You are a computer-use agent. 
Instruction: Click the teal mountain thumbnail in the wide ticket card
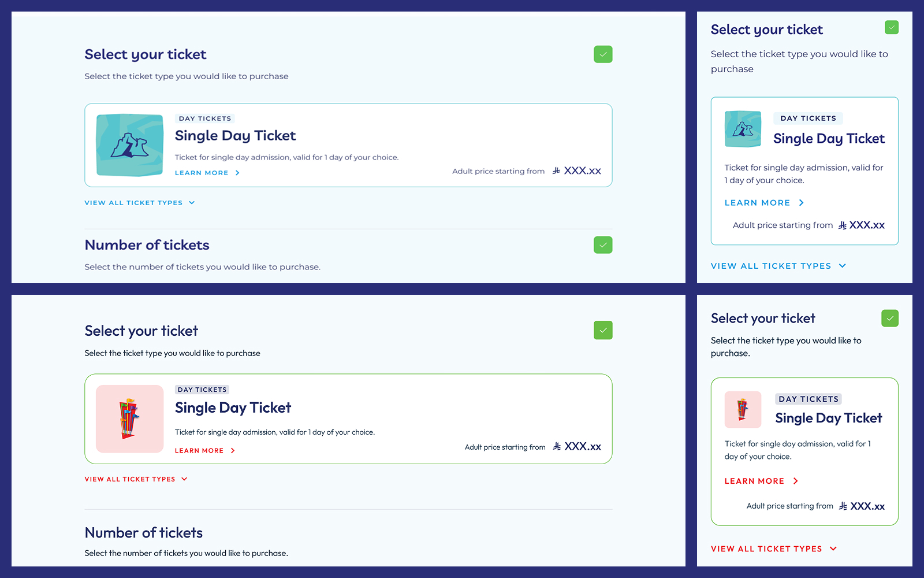[129, 145]
